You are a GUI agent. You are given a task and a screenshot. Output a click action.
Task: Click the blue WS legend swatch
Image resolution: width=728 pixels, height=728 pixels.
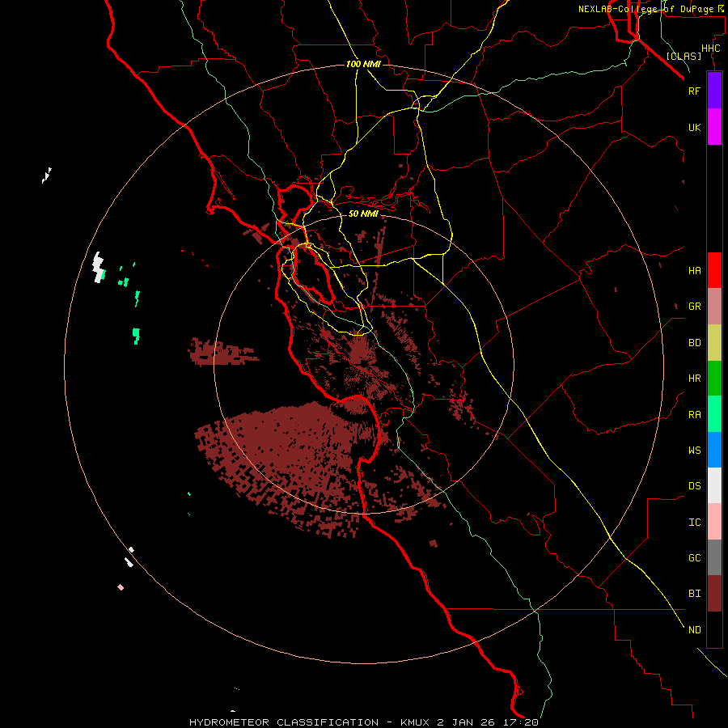714,450
